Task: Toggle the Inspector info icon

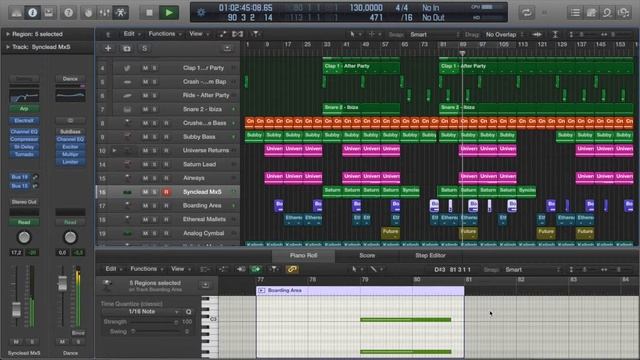Action: [x=33, y=13]
